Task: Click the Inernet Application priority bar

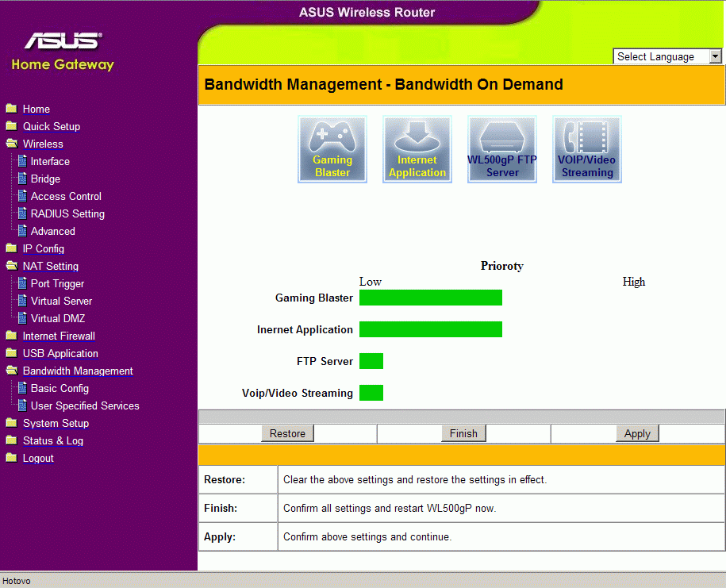Action: 431,329
